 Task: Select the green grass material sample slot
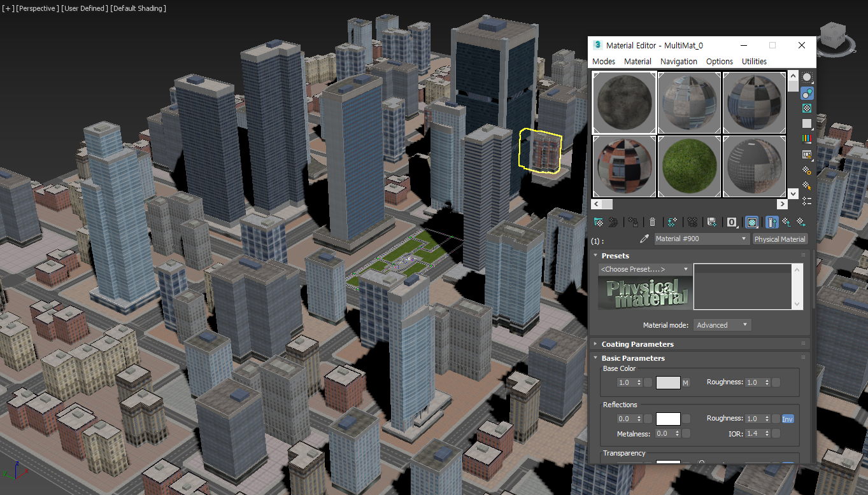click(x=689, y=165)
